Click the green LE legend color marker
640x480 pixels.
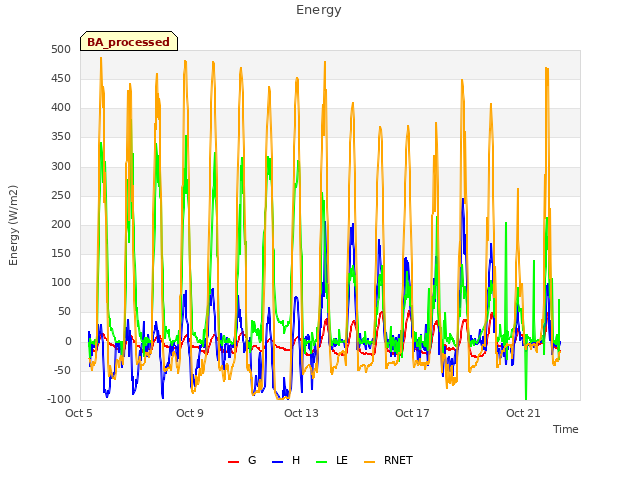coord(322,462)
